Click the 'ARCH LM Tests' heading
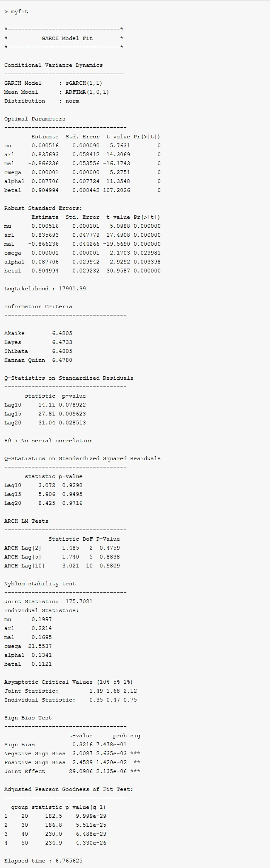 26,521
